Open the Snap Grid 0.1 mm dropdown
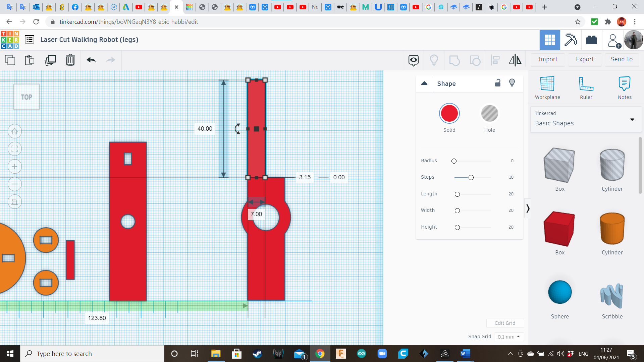This screenshot has height=362, width=644. pyautogui.click(x=508, y=337)
